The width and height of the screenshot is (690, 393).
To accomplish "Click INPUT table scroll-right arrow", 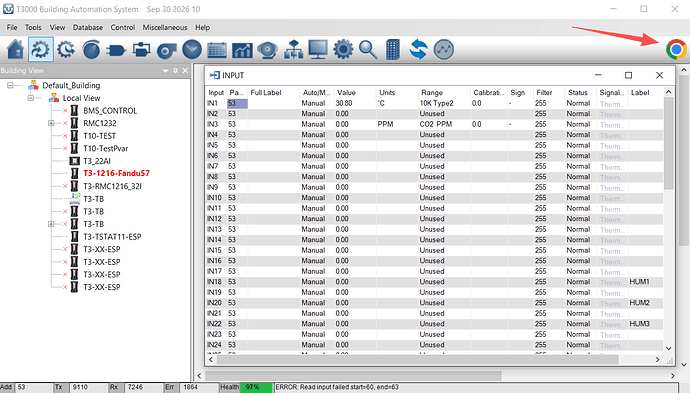I will point(657,360).
